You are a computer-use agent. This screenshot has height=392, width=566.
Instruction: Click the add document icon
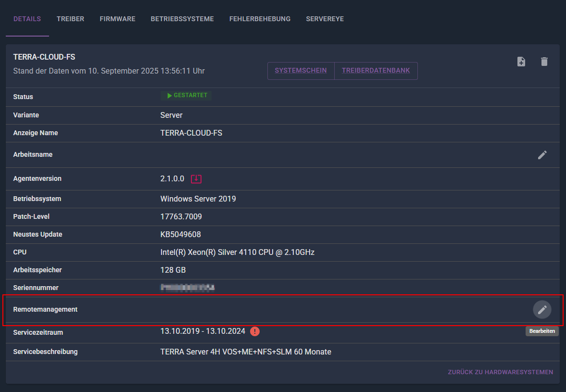[521, 62]
